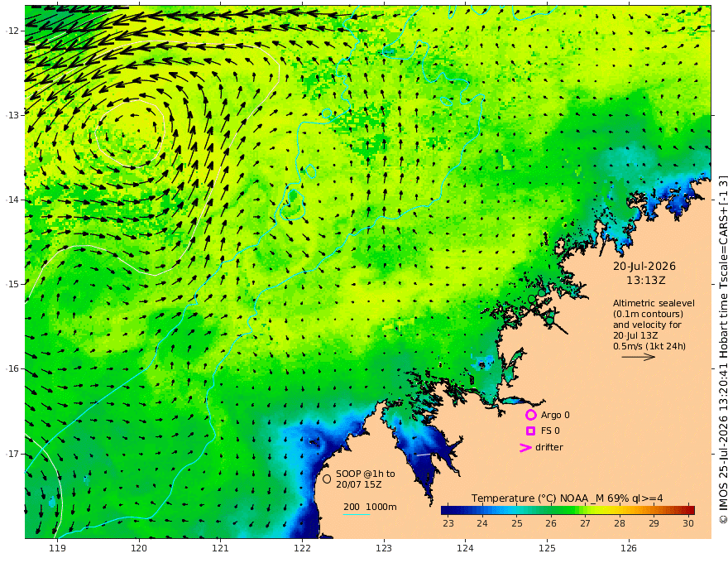Click the 'Altimetric sealevel' caption line
Image resolution: width=728 pixels, height=563 pixels.
click(x=654, y=303)
